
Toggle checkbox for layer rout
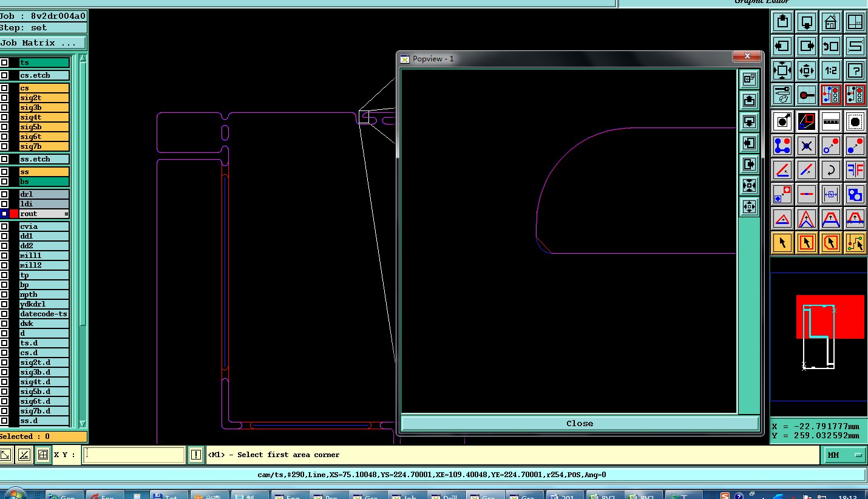point(4,214)
